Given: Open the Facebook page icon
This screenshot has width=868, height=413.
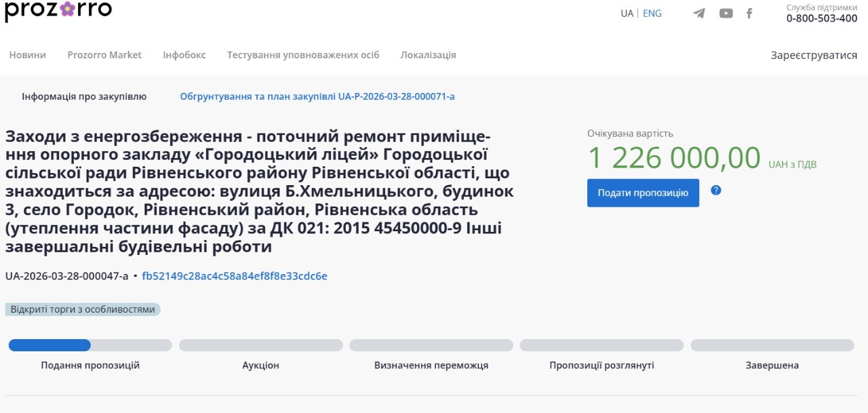Looking at the screenshot, I should [x=749, y=14].
